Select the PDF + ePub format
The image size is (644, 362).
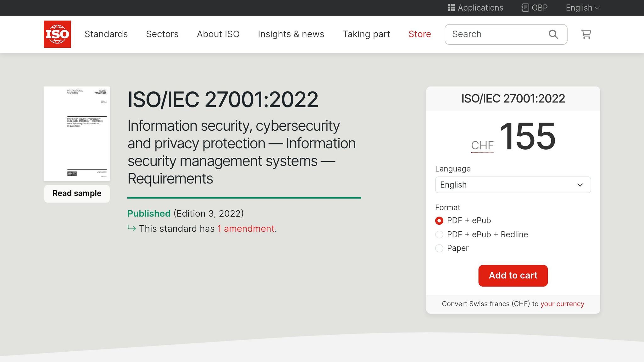click(439, 221)
